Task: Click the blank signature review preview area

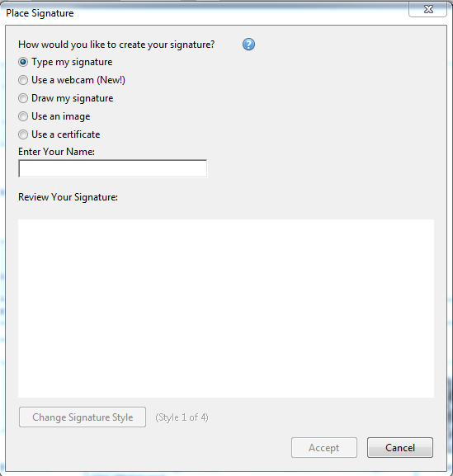Action: [x=226, y=309]
